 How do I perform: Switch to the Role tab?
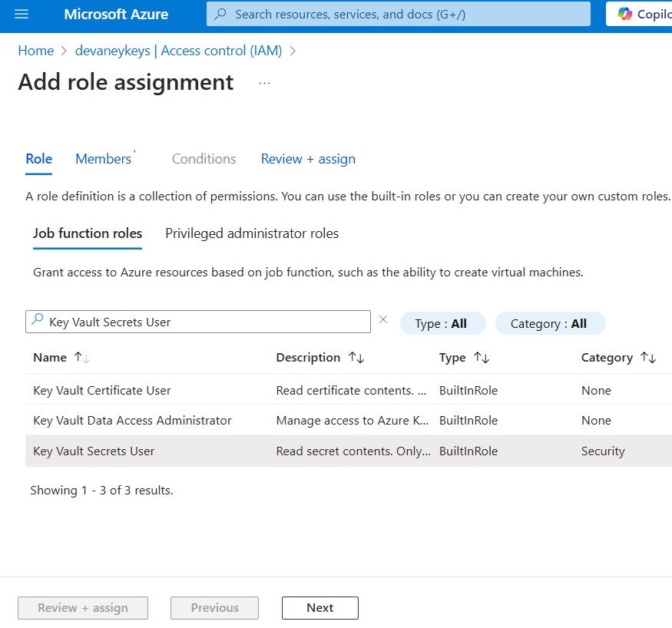coord(39,159)
